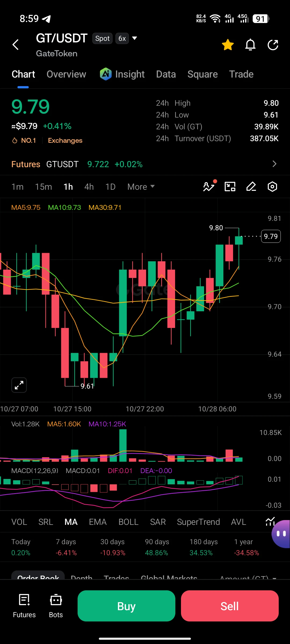Select the 15m timeframe
The image size is (290, 644).
[44, 186]
